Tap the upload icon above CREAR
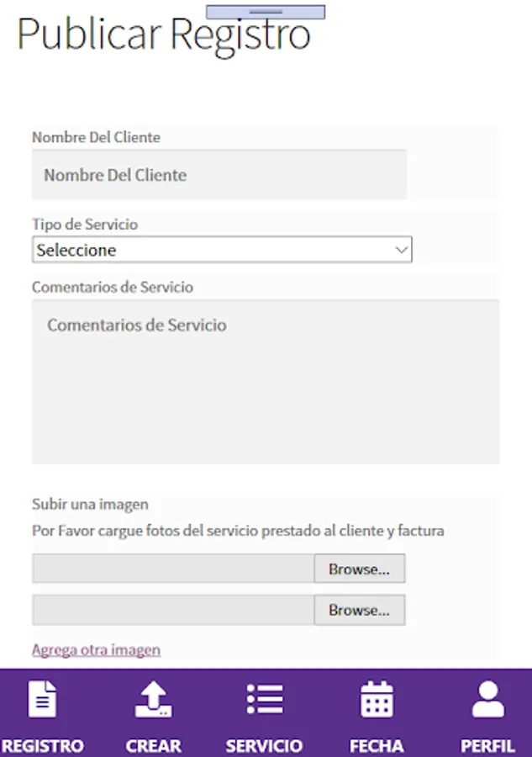Image resolution: width=532 pixels, height=757 pixels. click(153, 699)
